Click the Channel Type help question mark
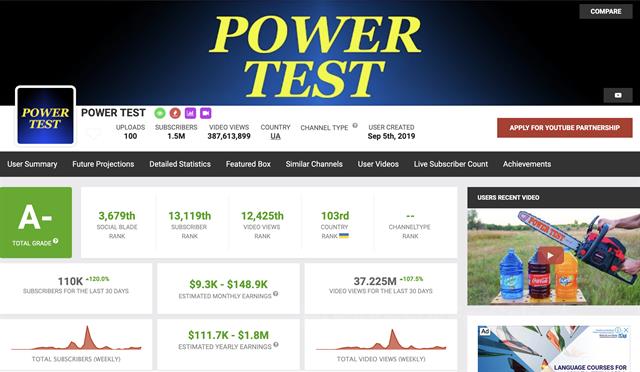 355,125
